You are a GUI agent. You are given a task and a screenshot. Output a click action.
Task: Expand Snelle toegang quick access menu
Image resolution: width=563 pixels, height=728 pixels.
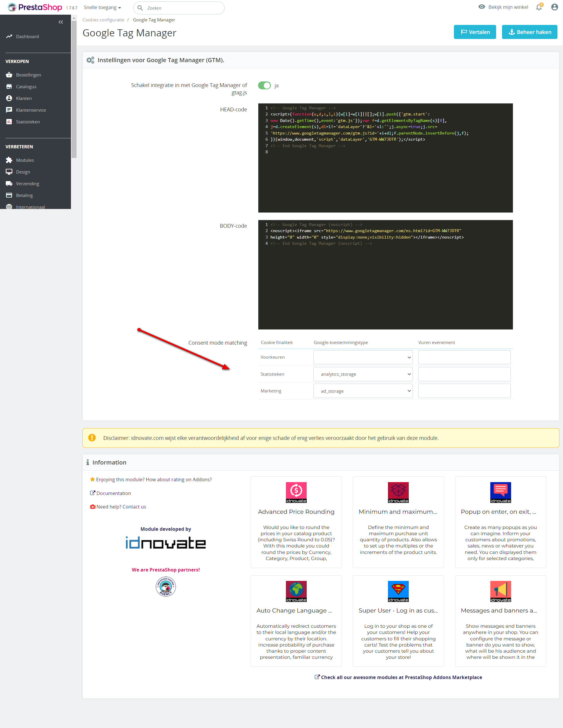tap(102, 7)
